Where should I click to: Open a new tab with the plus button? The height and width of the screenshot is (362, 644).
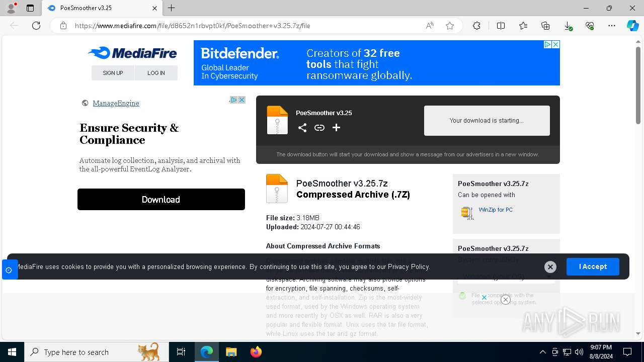[x=172, y=8]
